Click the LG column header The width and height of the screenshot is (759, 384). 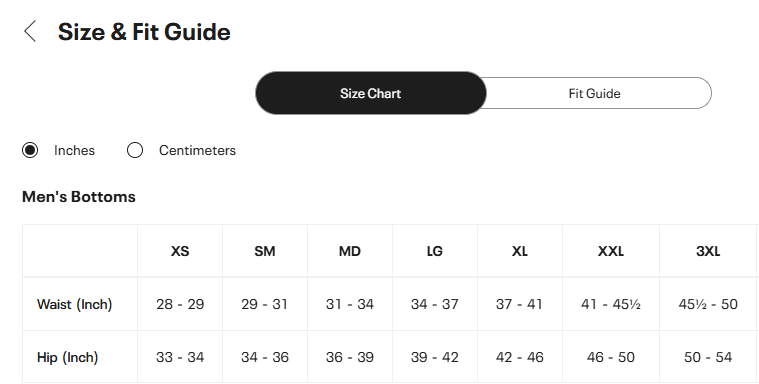pyautogui.click(x=435, y=251)
